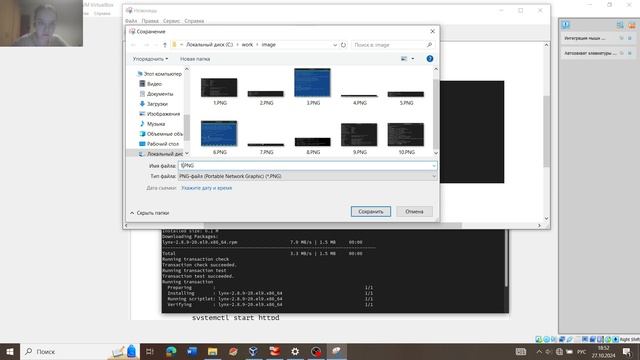The width and height of the screenshot is (640, 360).
Task: Open VirtualBox from taskbar
Action: [x=253, y=351]
